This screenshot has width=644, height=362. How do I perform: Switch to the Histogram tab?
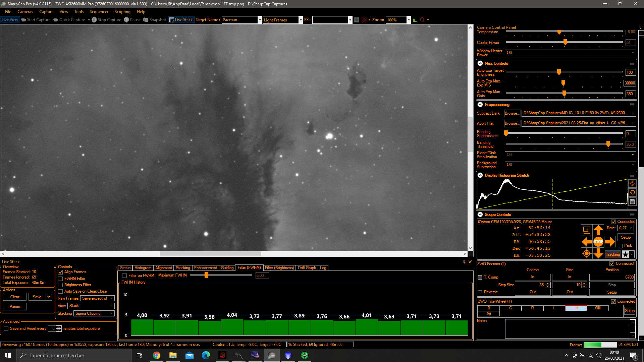143,268
